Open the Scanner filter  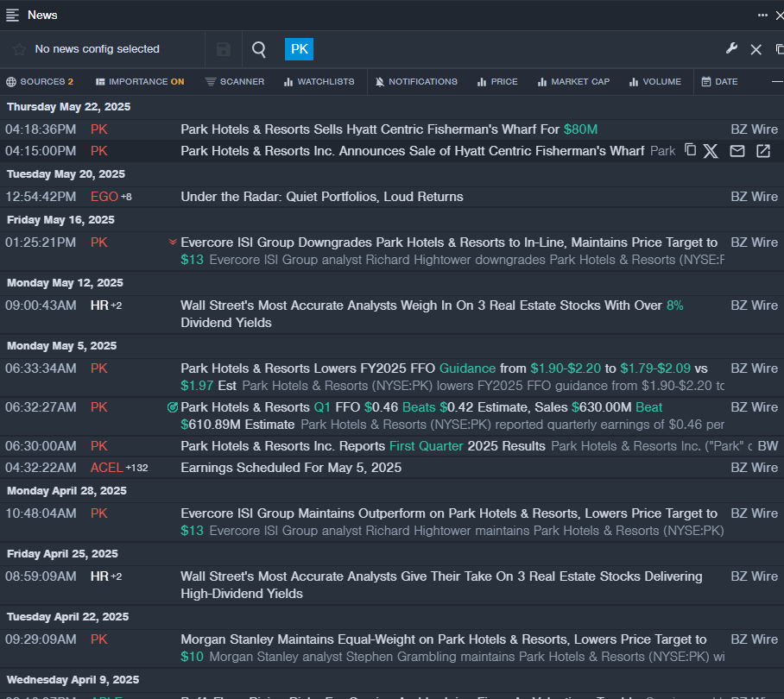(x=235, y=81)
